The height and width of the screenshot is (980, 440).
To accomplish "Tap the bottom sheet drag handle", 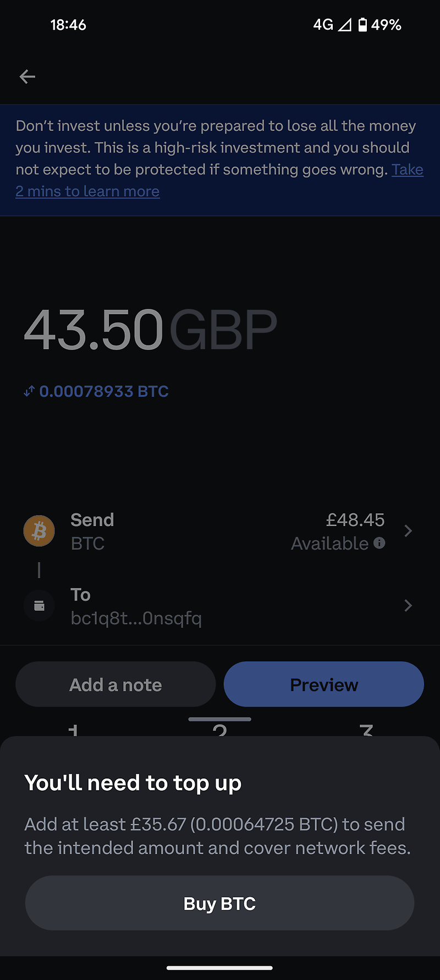I will coord(219,719).
